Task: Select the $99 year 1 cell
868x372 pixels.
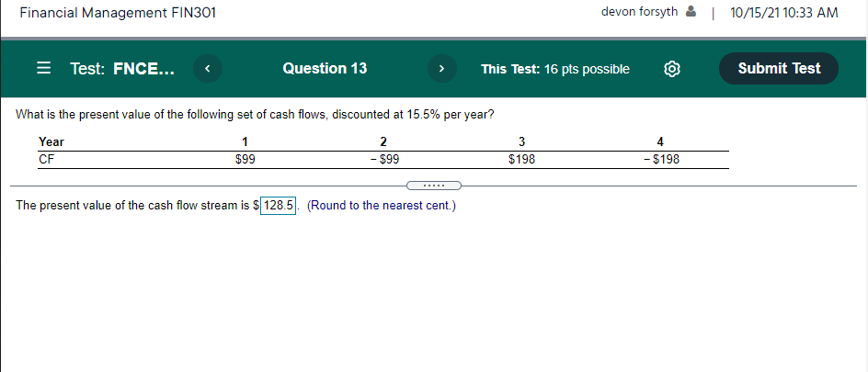Action: point(245,160)
